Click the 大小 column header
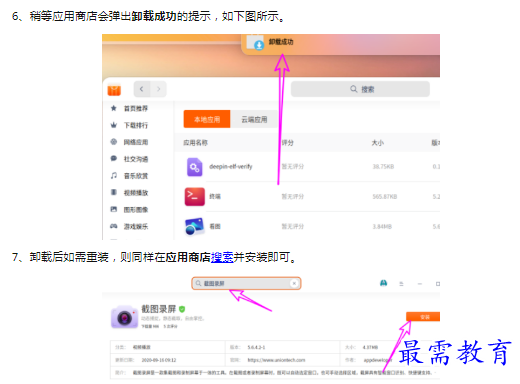Screen dimensions: 520x384 378,143
